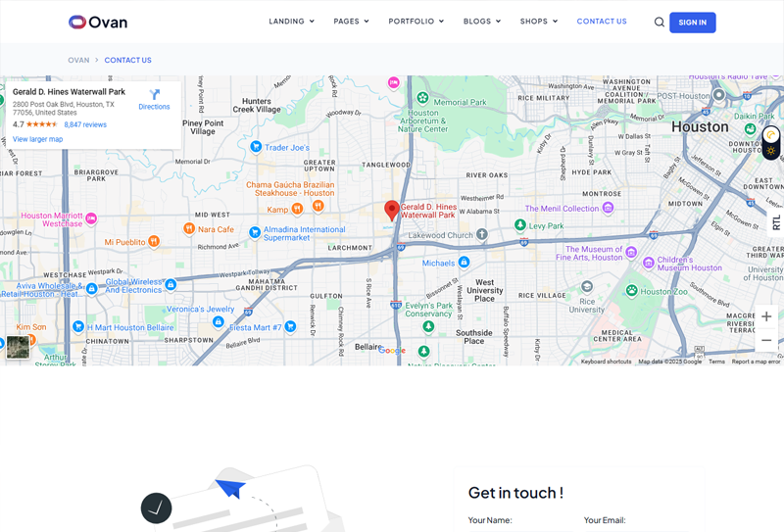Click the Directions link text
This screenshot has width=784, height=532.
coord(154,107)
